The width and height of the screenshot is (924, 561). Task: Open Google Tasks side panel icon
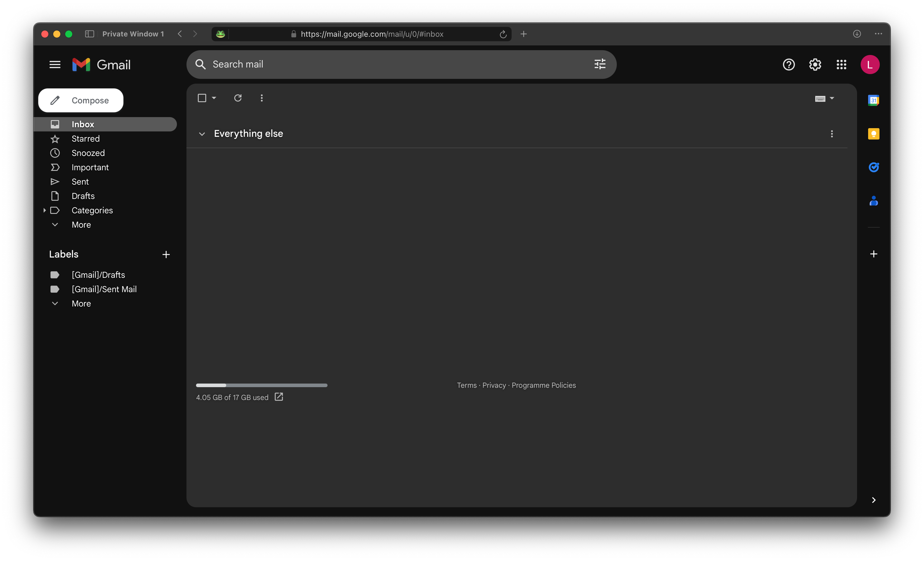click(873, 167)
